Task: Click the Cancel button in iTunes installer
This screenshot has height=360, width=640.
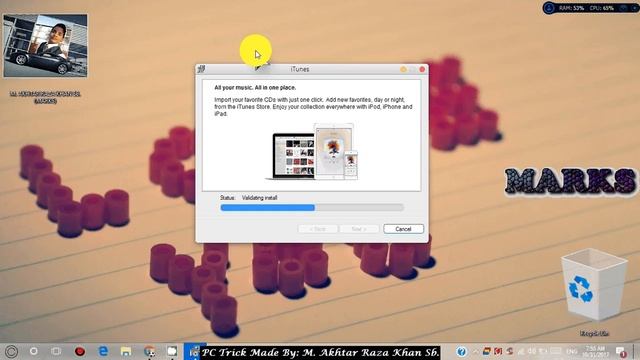Action: [403, 229]
